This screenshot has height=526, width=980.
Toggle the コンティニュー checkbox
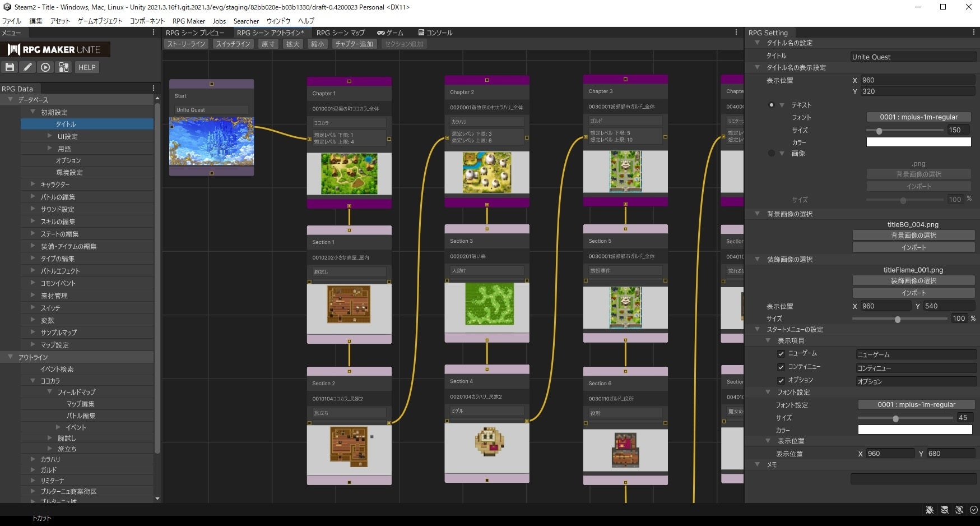pyautogui.click(x=781, y=367)
